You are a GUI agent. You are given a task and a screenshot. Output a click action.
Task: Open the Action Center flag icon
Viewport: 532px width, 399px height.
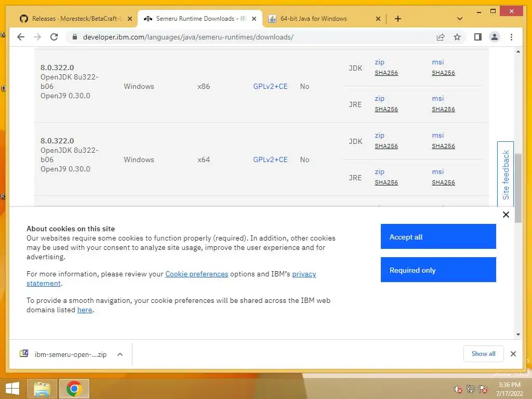coord(483,389)
